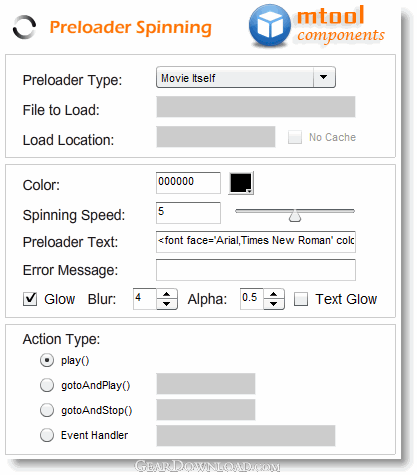This screenshot has width=417, height=475.
Task: Click the Error Message input field
Action: click(x=256, y=270)
